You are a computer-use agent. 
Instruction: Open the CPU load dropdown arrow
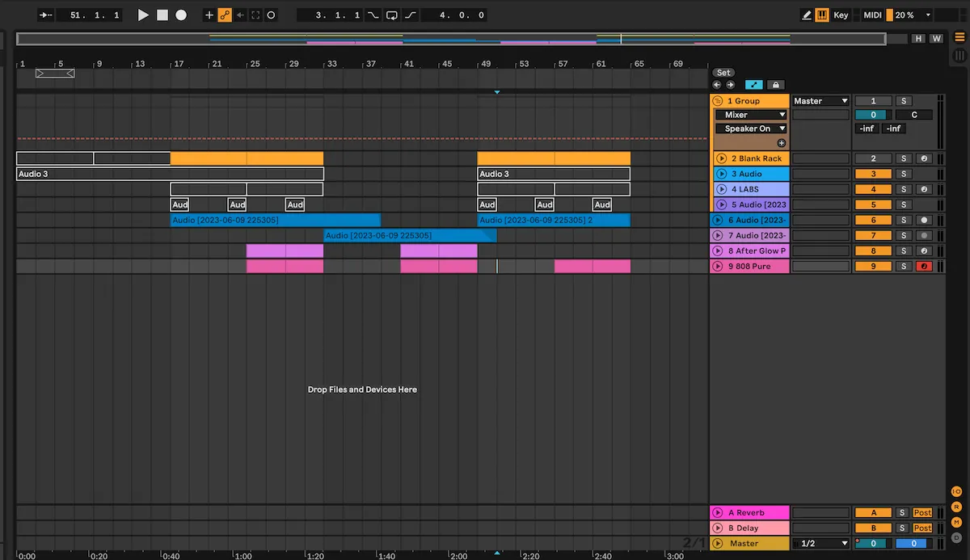coord(928,15)
